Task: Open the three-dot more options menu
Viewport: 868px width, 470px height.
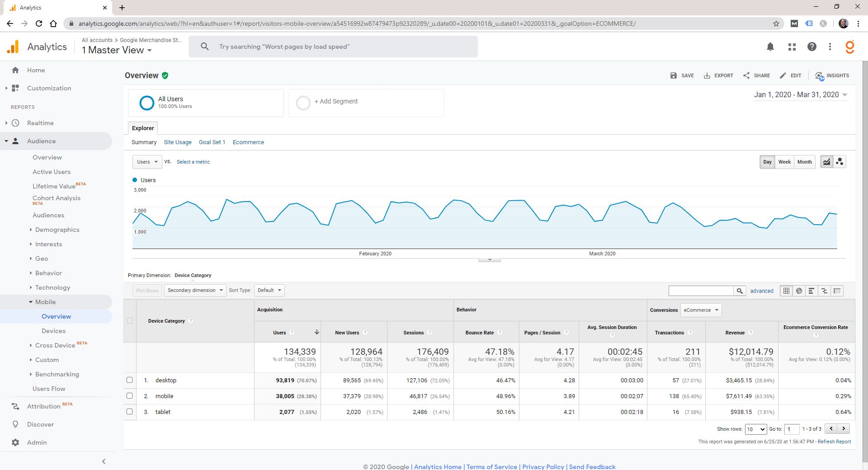Action: [x=830, y=47]
